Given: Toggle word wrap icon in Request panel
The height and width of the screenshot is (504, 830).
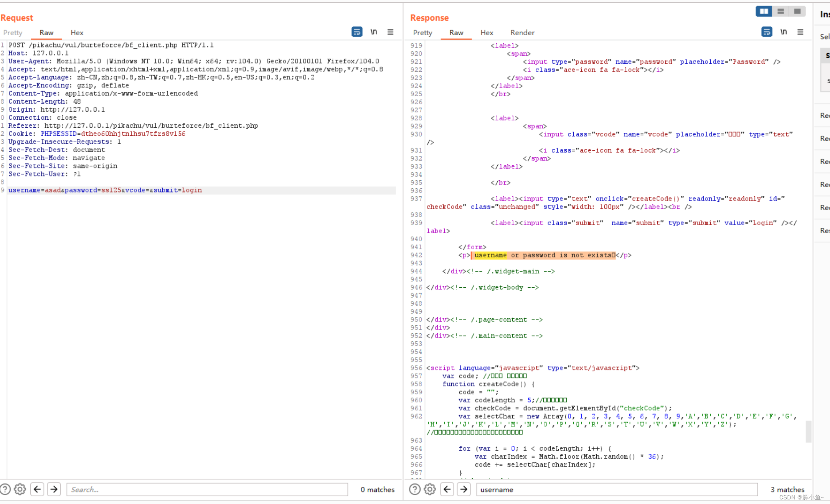Looking at the screenshot, I should pyautogui.click(x=357, y=32).
